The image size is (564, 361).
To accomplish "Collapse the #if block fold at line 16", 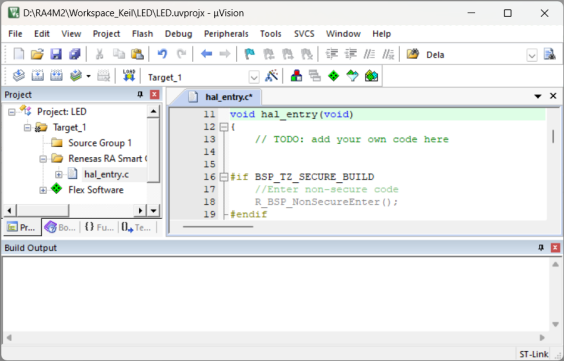I will click(224, 177).
